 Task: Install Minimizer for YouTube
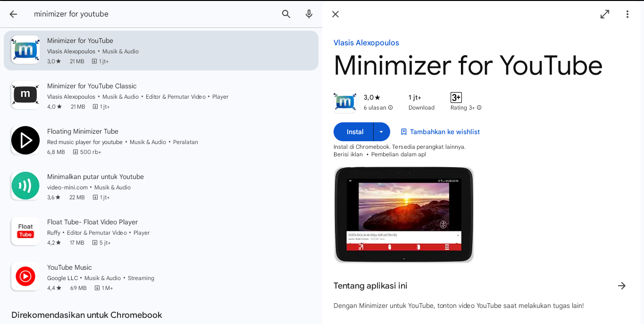[x=353, y=132]
